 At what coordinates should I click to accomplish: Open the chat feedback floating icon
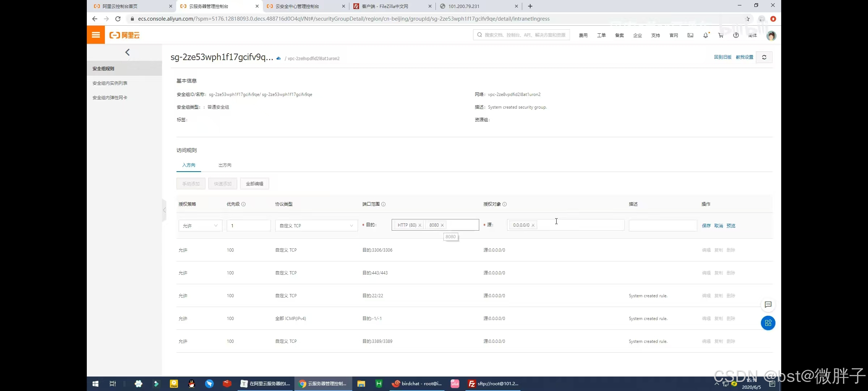[x=768, y=304]
